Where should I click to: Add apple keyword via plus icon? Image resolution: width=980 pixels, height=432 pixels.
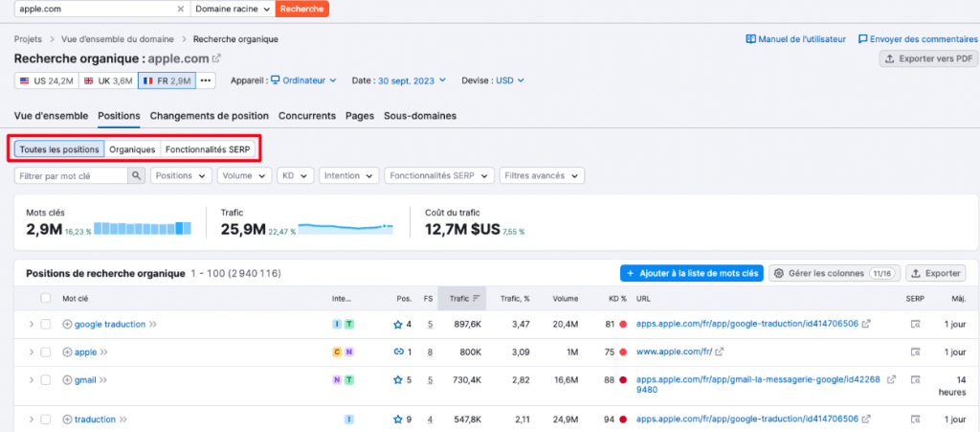[68, 352]
